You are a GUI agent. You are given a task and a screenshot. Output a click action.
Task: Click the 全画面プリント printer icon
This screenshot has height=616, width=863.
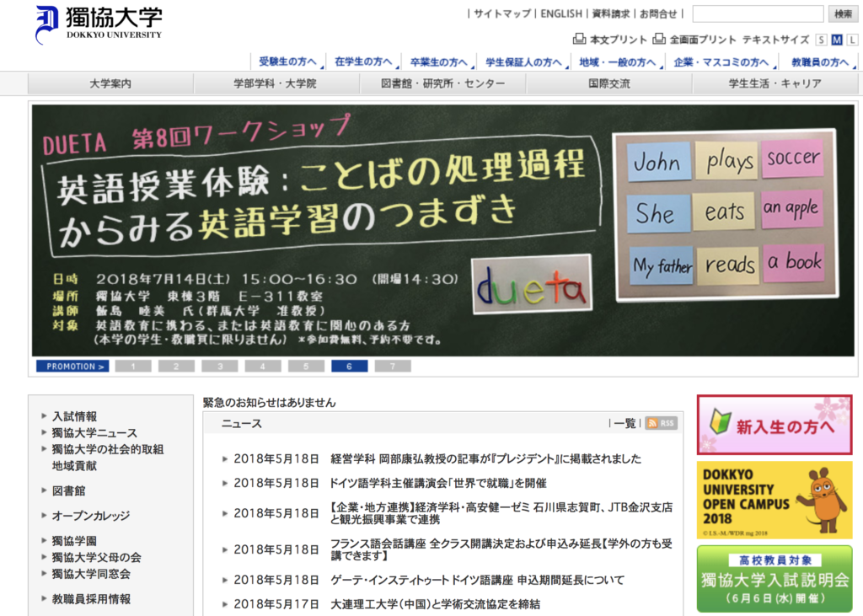pos(659,39)
